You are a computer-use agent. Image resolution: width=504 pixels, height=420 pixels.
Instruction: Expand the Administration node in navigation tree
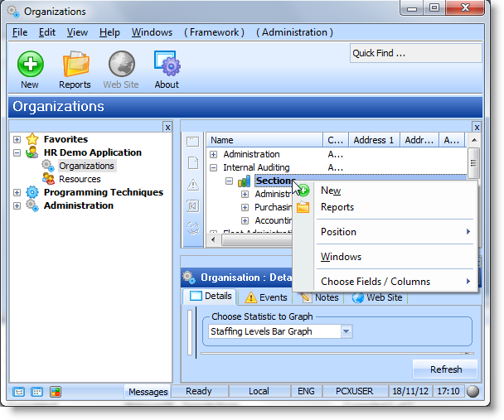tap(17, 205)
